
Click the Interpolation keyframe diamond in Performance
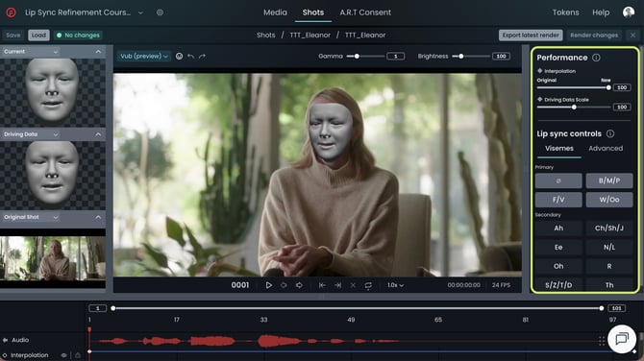tap(539, 71)
